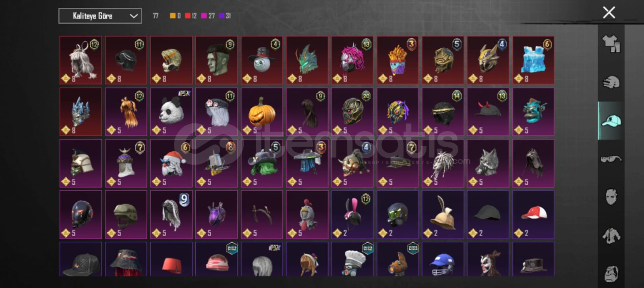
Task: Open the bottom face-cover category icon
Action: click(x=611, y=273)
